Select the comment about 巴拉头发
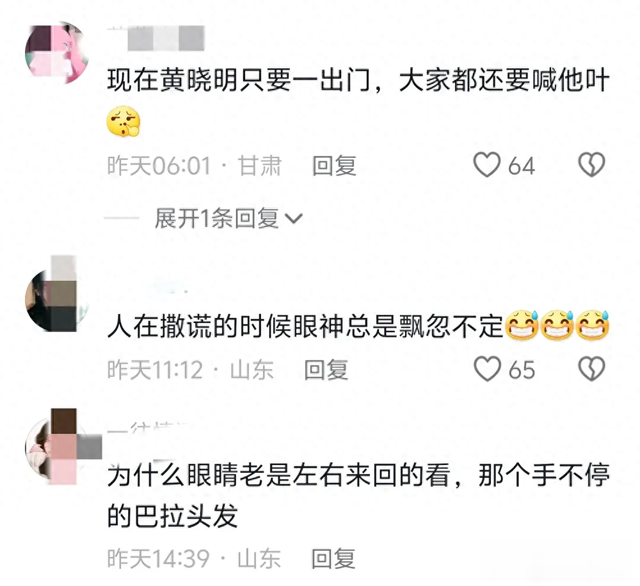Image resolution: width=640 pixels, height=586 pixels. pyautogui.click(x=358, y=495)
